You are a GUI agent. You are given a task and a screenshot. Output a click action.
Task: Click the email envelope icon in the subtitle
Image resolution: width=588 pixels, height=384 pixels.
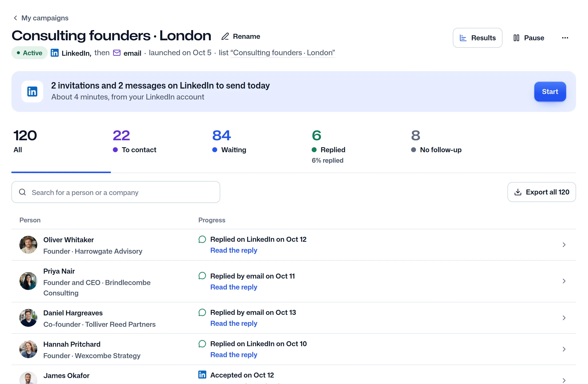(117, 53)
